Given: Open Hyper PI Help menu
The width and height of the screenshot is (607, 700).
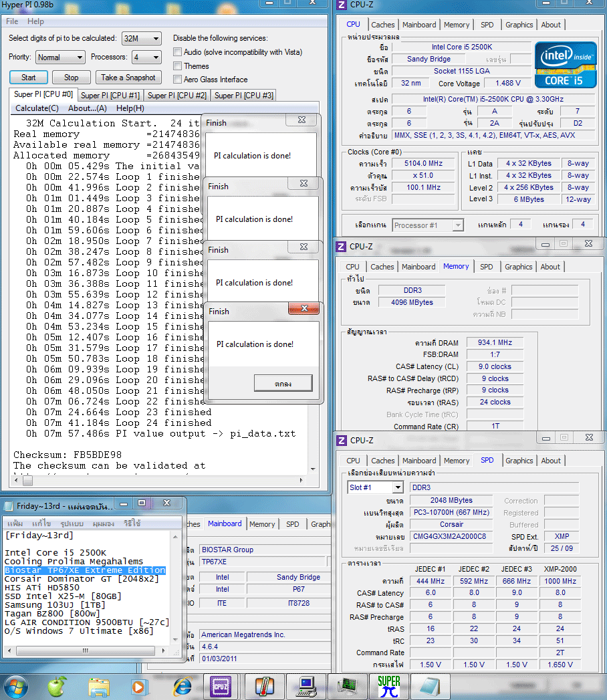Looking at the screenshot, I should 35,21.
